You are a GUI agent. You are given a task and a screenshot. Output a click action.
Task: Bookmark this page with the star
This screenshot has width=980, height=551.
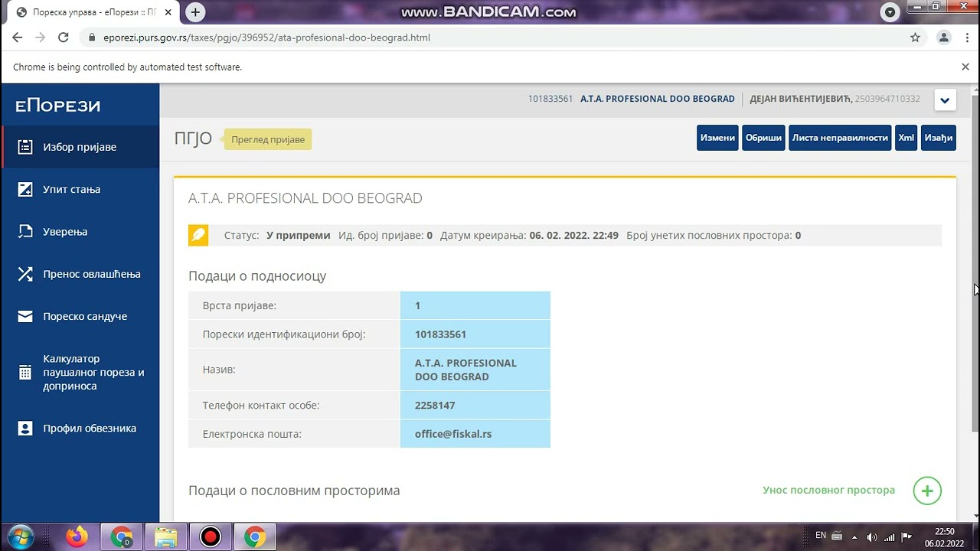pos(915,37)
